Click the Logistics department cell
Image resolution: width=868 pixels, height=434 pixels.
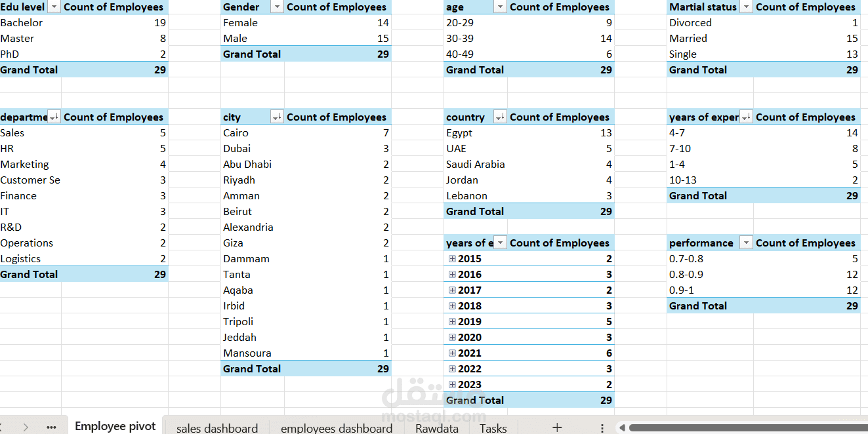click(20, 259)
